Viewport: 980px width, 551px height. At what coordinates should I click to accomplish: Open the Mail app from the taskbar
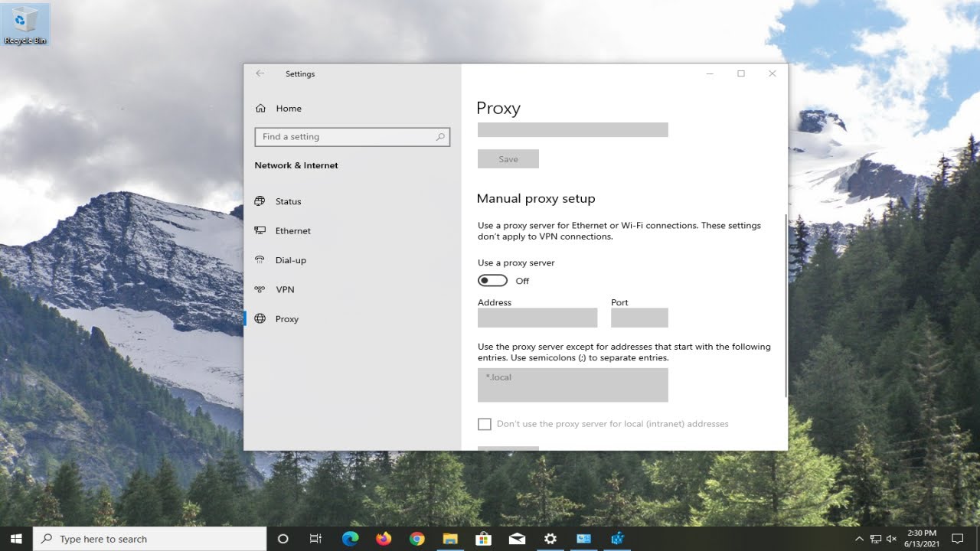click(x=517, y=539)
